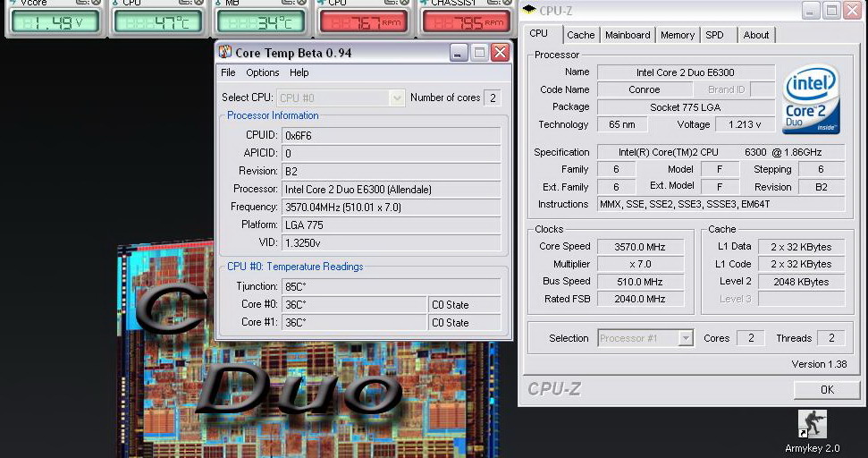Click the Revision B2 field in CPU-Z
The image size is (868, 458).
click(821, 187)
